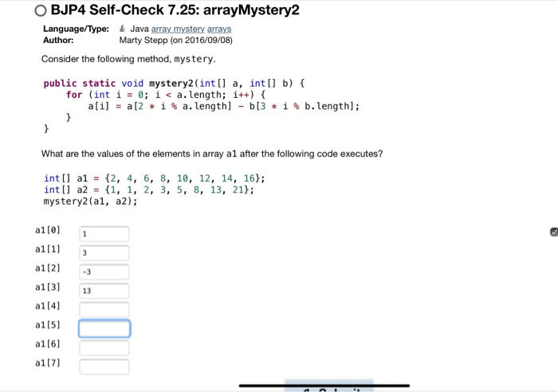Click the empty a1[7] input field

(104, 367)
